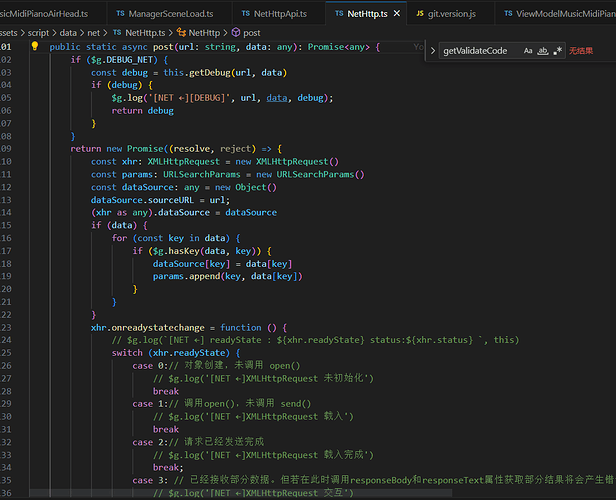Click 'dataSource.sourceURL' assignment text

(x=142, y=200)
